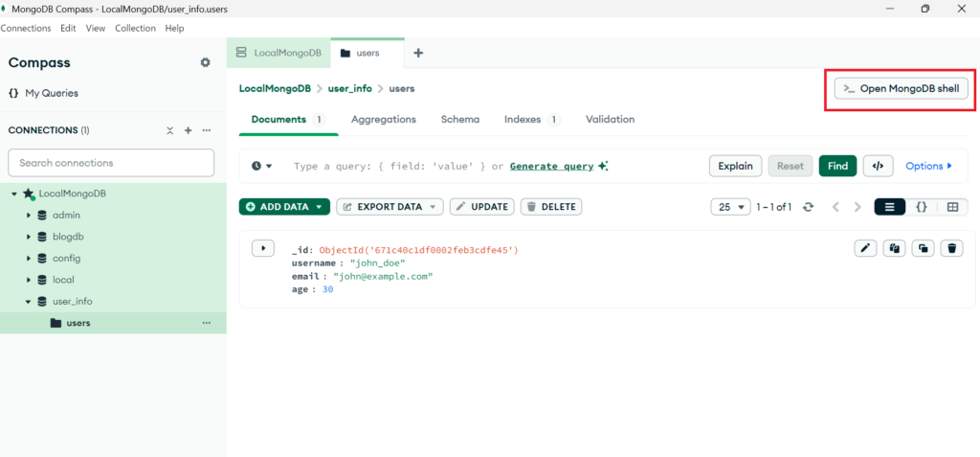Open the Help menu
This screenshot has width=980, height=457.
tap(174, 28)
